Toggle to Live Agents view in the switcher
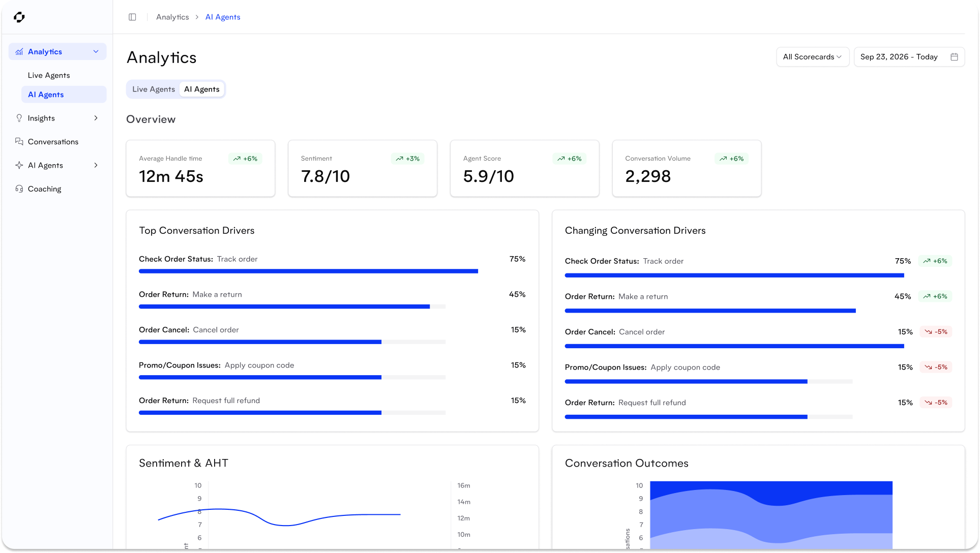This screenshot has height=553, width=980. coord(153,89)
